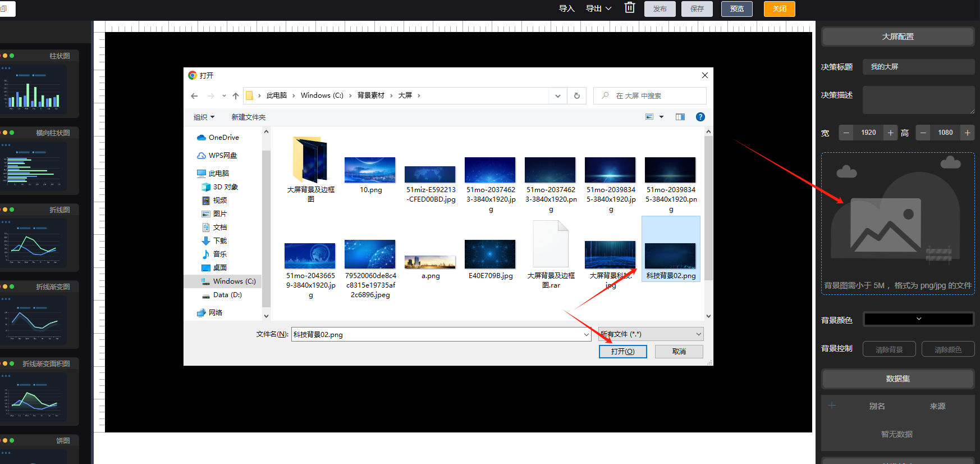Click the 取消 cancel button
Image resolution: width=980 pixels, height=464 pixels.
[x=679, y=352]
